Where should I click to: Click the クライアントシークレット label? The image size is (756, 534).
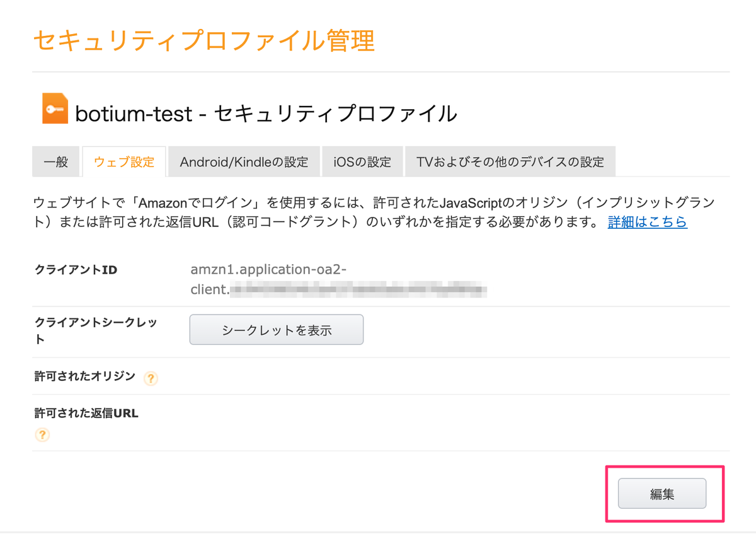pos(96,330)
